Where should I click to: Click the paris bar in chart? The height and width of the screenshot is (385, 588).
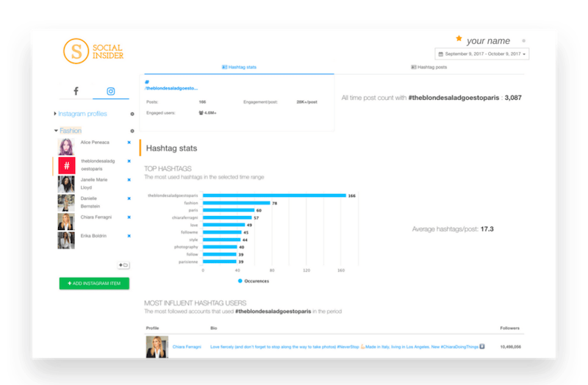(x=229, y=210)
